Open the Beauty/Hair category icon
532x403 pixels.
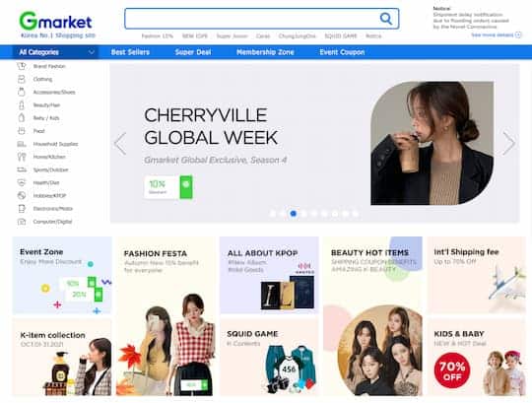(22, 105)
